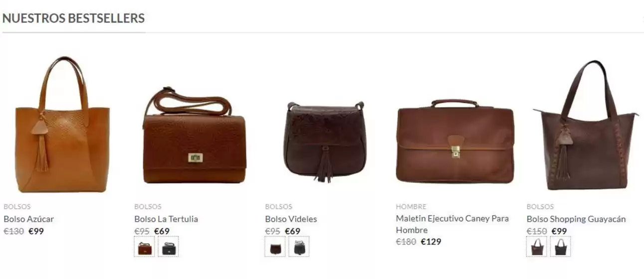The height and width of the screenshot is (279, 644).
Task: Select black color swatch for Bolso La Tertulia
Action: pos(168,247)
